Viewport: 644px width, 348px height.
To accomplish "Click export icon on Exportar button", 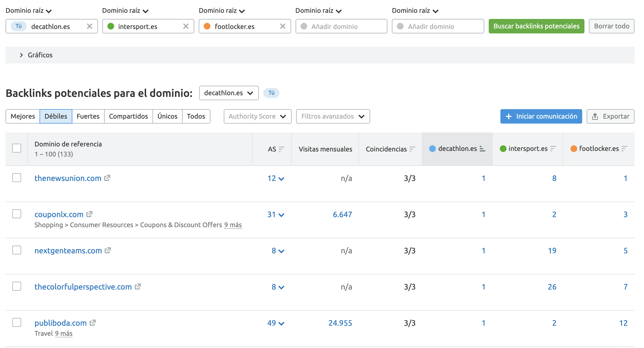I will point(595,116).
